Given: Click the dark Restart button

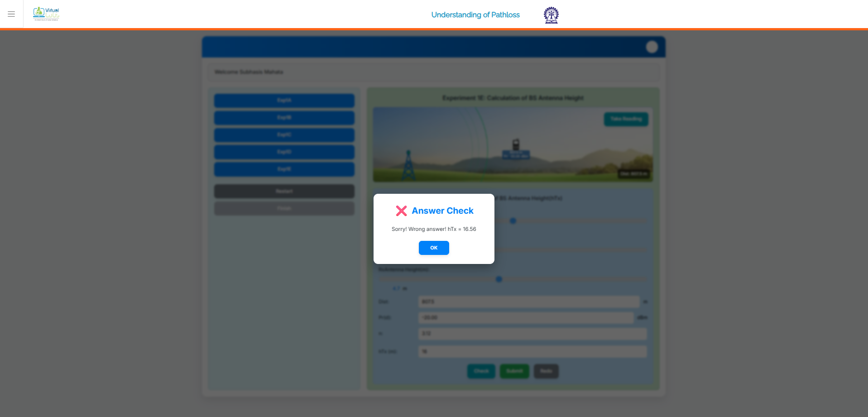Looking at the screenshot, I should [284, 191].
